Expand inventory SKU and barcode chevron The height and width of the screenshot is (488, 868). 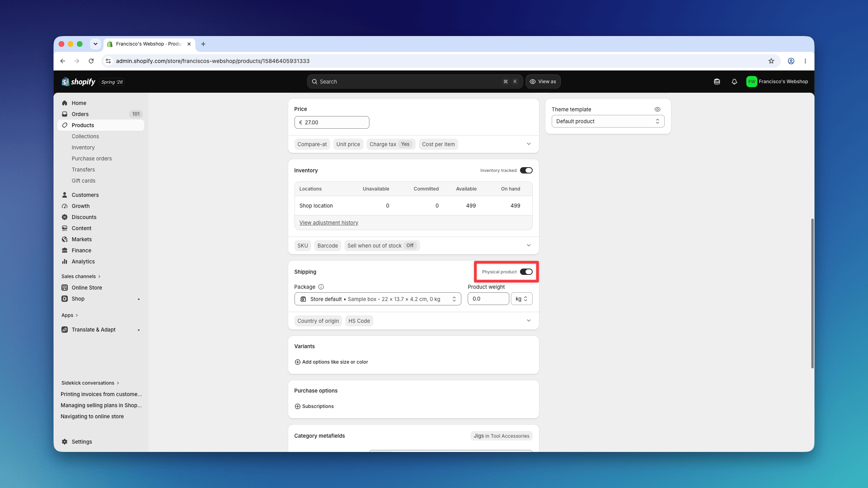(x=529, y=245)
